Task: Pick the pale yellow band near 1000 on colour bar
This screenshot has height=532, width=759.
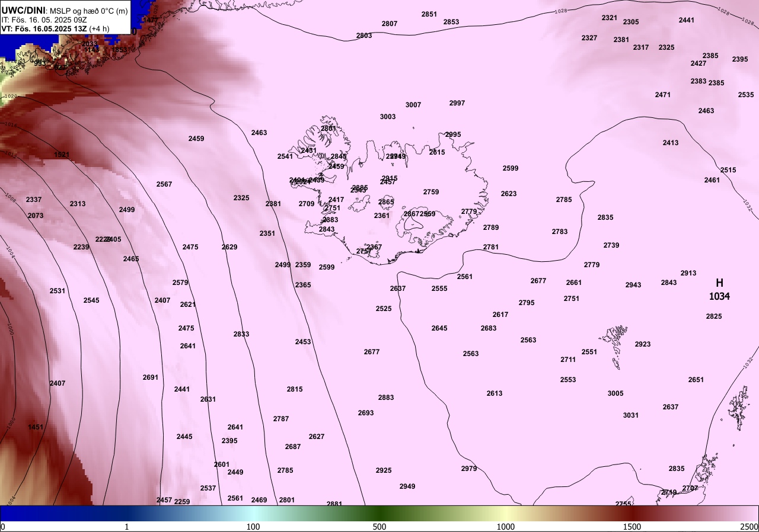Action: pos(505,513)
